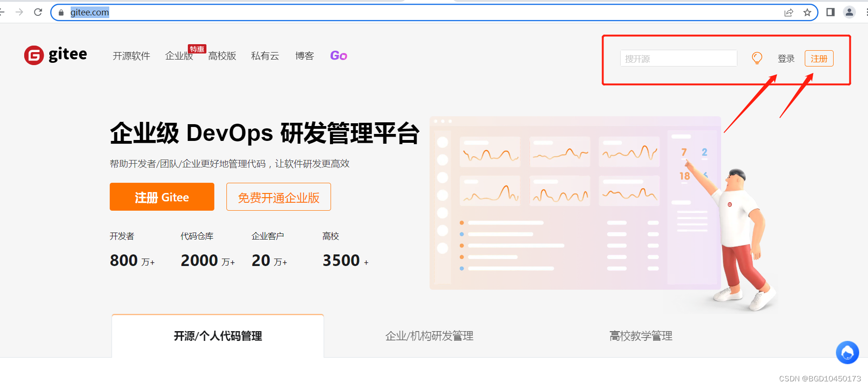Open 开源软件 in the navigation

131,56
